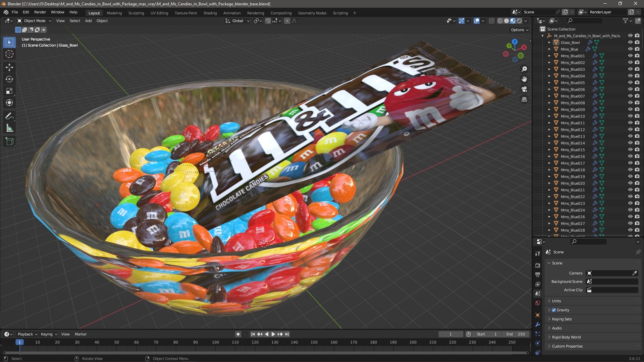Toggle eye visibility for Mms_Blue005
Viewport: 644px width, 362px height.
(630, 83)
